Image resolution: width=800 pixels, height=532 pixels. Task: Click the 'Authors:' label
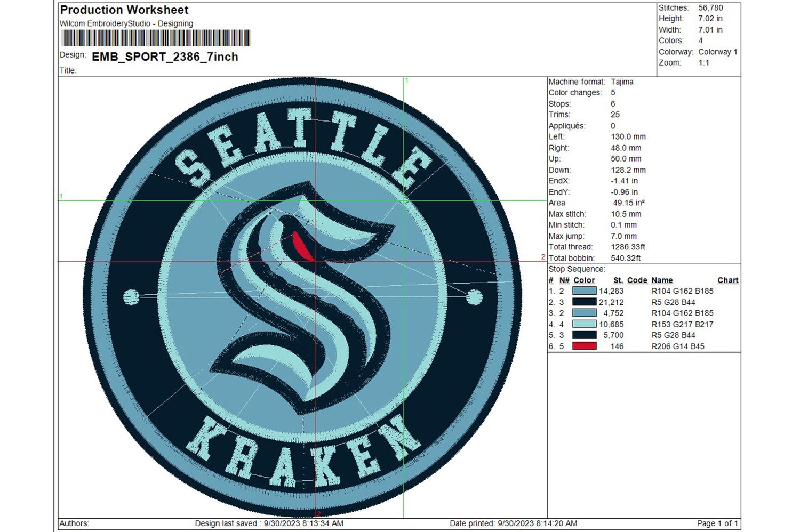(x=74, y=523)
